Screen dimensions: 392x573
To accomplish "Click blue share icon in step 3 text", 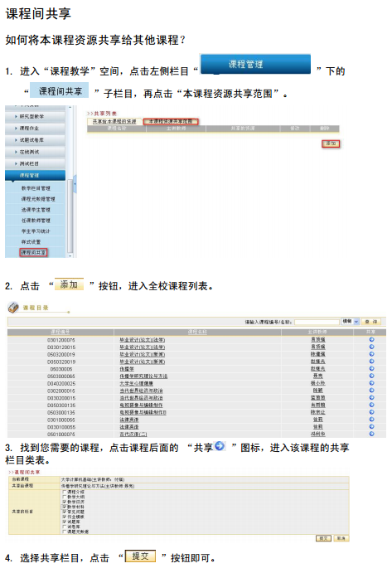I will click(220, 446).
